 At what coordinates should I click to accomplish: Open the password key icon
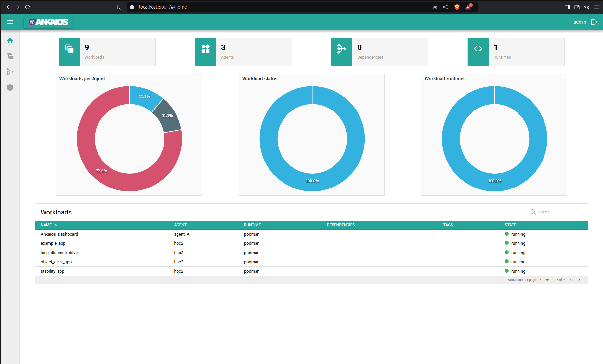tap(434, 7)
